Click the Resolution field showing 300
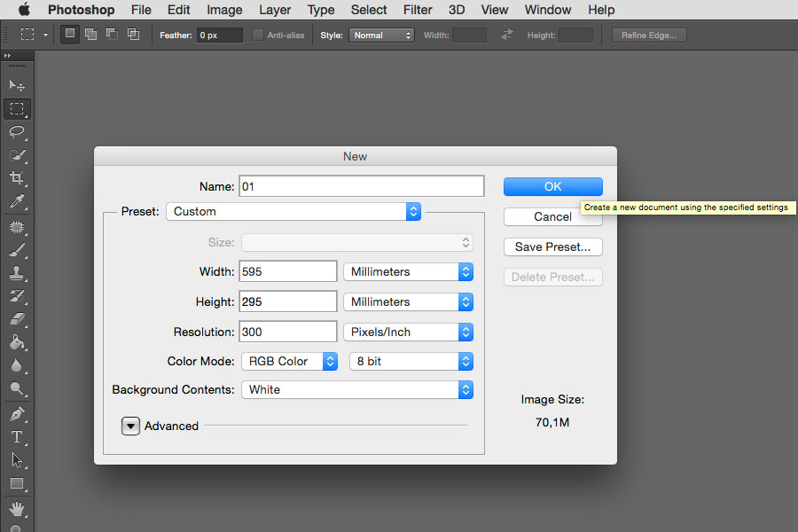 pyautogui.click(x=288, y=332)
